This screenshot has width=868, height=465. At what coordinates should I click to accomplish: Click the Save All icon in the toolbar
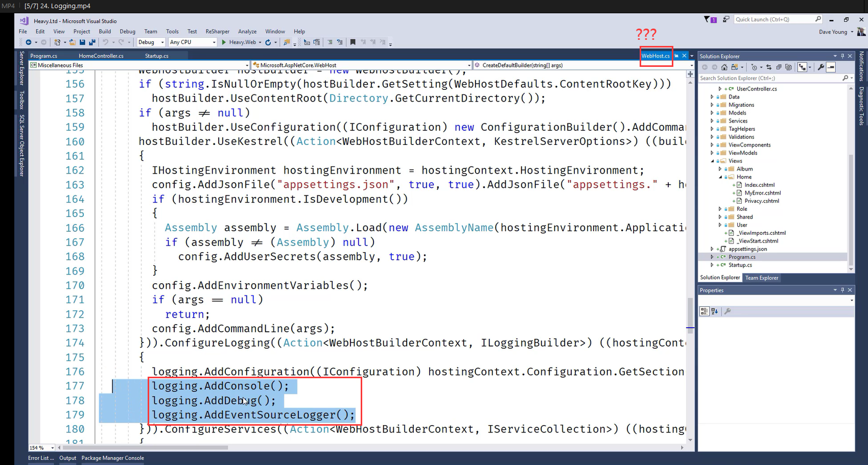pyautogui.click(x=92, y=42)
